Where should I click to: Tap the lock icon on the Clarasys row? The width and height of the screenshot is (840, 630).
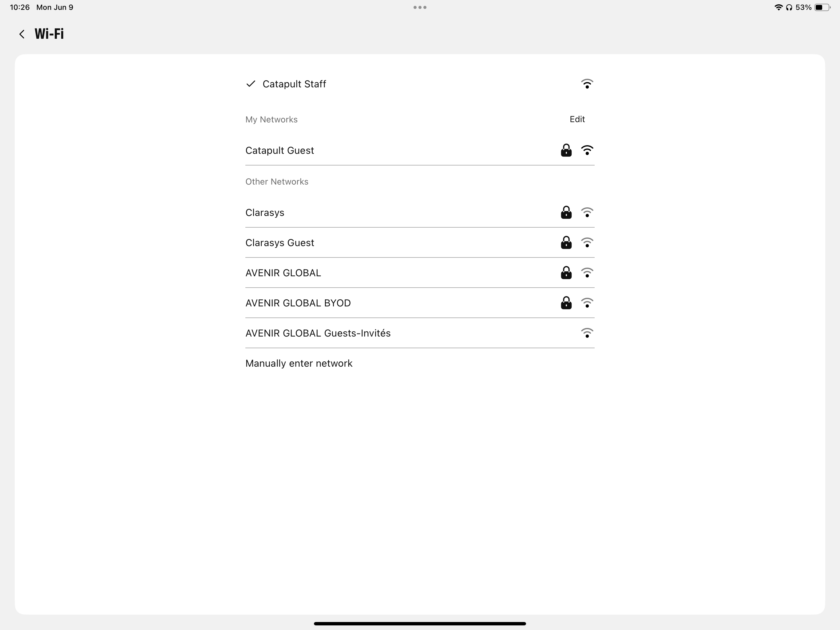[566, 212]
